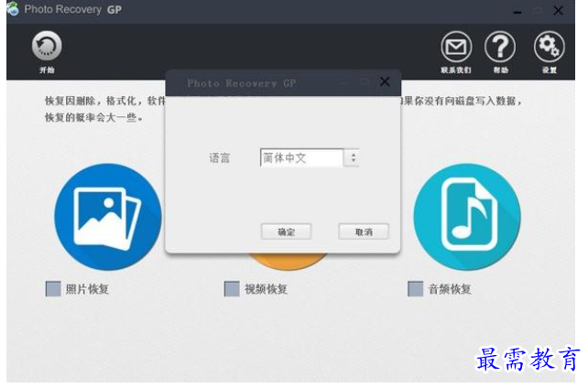The image size is (588, 388).
Task: Confirm with the 确定 button
Action: point(286,232)
